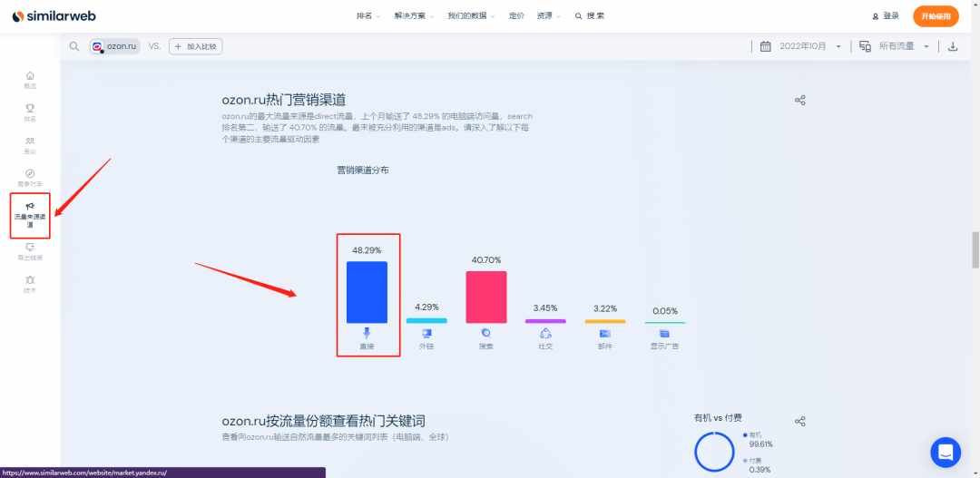Share the marketing channels section

(x=800, y=100)
